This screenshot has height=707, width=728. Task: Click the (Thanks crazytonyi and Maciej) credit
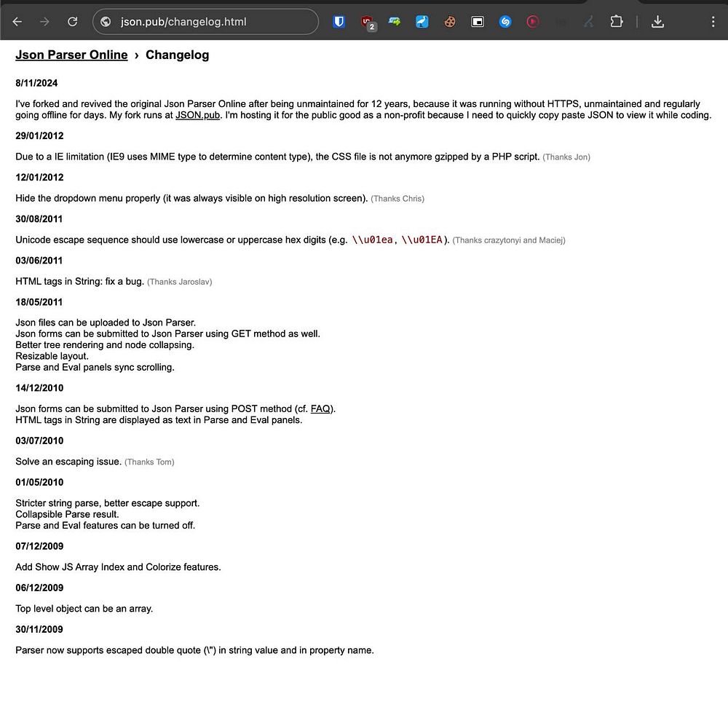(x=509, y=240)
